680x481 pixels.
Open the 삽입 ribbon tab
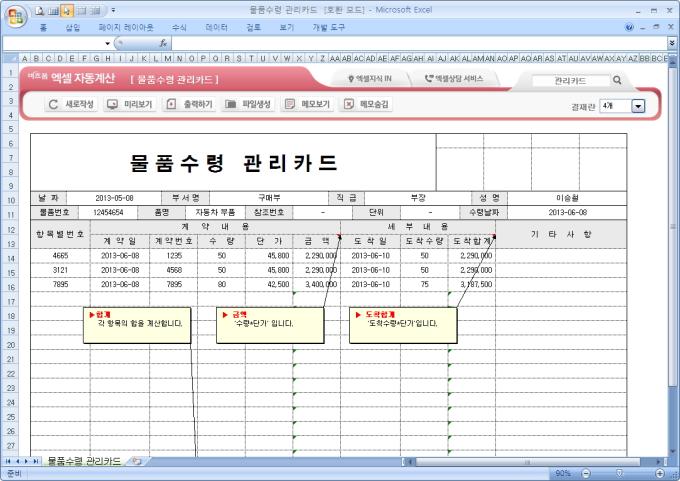click(72, 27)
